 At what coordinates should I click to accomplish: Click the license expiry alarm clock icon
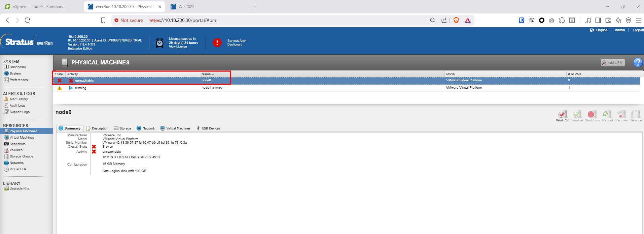coord(160,43)
